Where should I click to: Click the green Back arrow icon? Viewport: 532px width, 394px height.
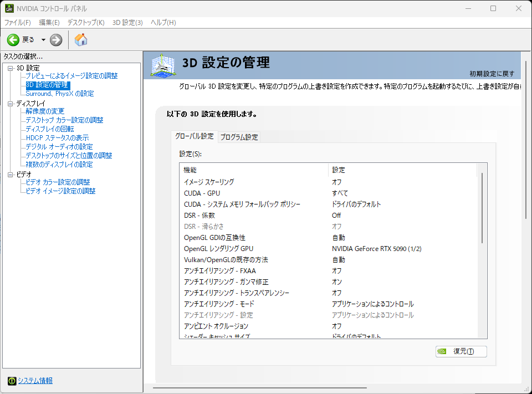pyautogui.click(x=13, y=40)
